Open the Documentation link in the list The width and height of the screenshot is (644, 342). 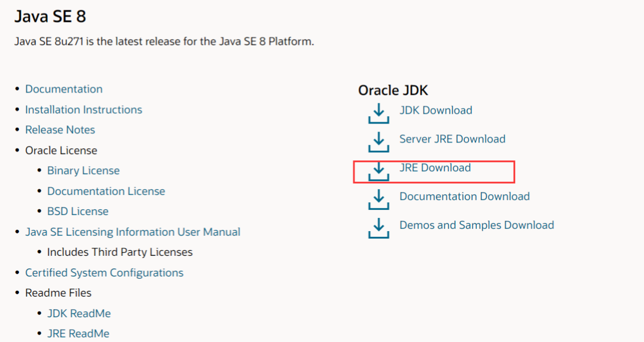(64, 89)
